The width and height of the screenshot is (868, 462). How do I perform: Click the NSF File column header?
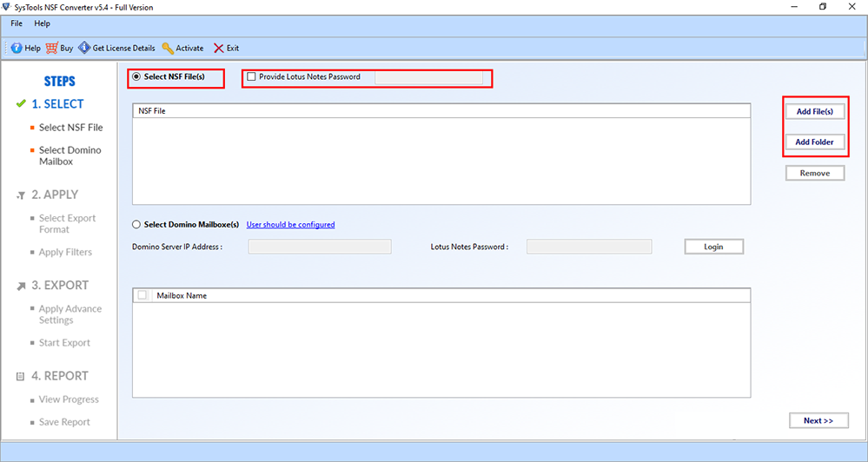pos(441,110)
